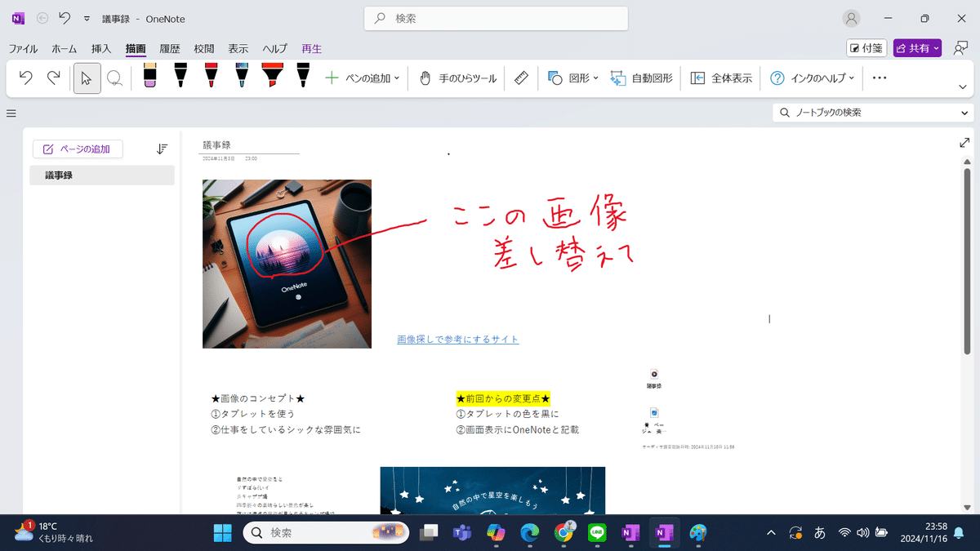The image size is (980, 551).
Task: Select the red pen
Action: (x=211, y=76)
